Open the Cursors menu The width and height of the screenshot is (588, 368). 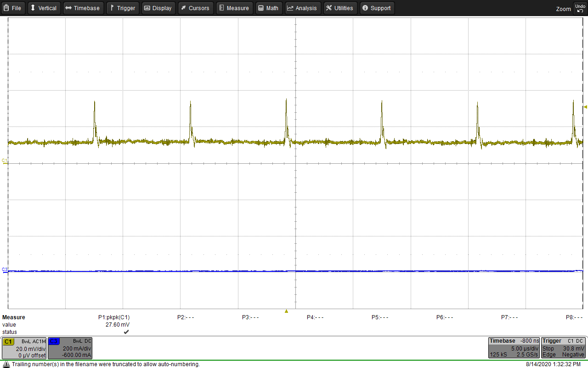click(195, 8)
